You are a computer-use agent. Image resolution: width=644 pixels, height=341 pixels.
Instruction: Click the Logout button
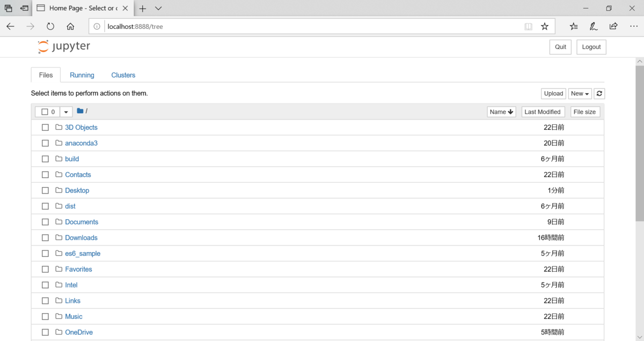591,47
